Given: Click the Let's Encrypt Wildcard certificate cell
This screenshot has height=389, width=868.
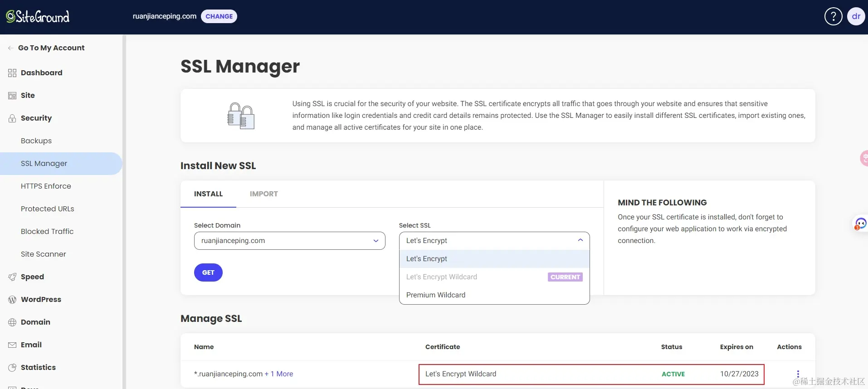Looking at the screenshot, I should [x=461, y=374].
